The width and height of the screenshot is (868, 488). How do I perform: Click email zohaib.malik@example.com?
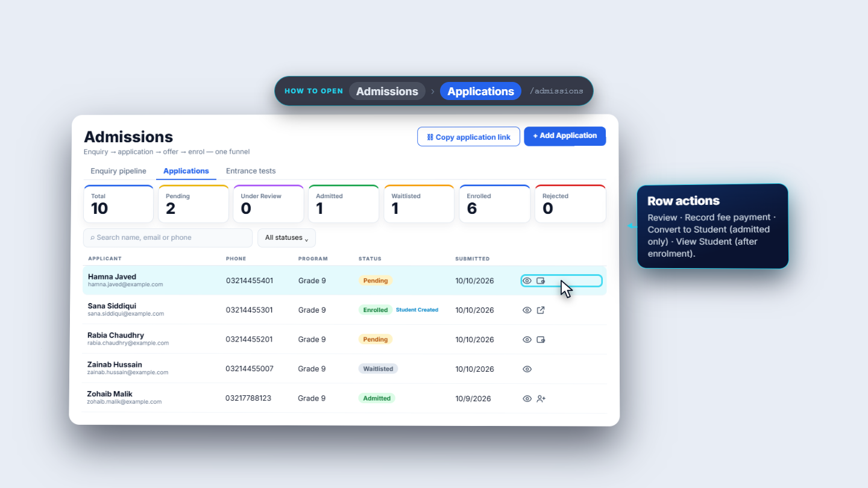point(124,402)
